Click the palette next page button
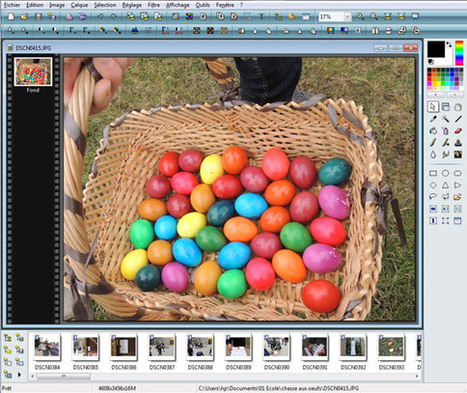 pyautogui.click(x=455, y=95)
